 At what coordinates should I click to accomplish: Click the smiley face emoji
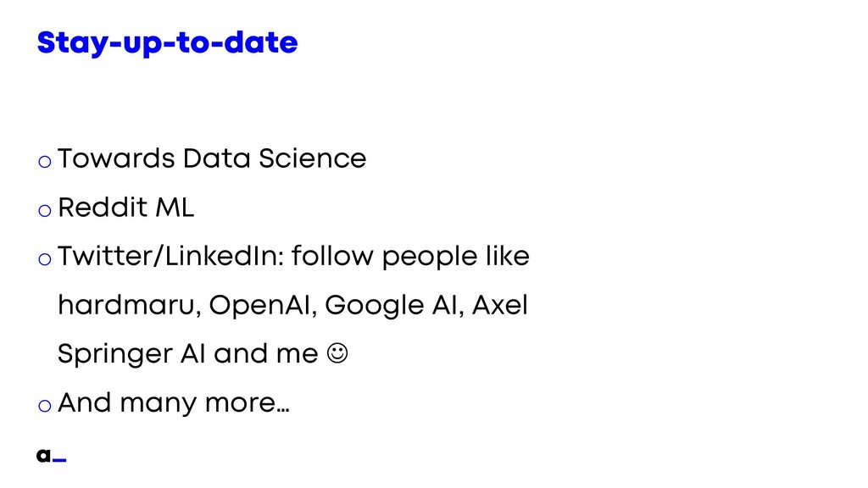click(337, 353)
